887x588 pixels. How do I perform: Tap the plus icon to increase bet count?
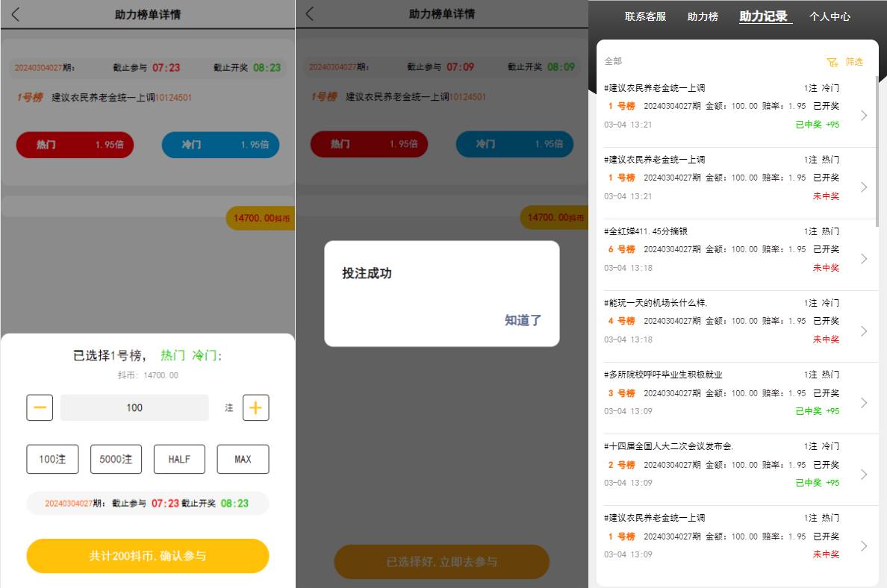tap(255, 407)
